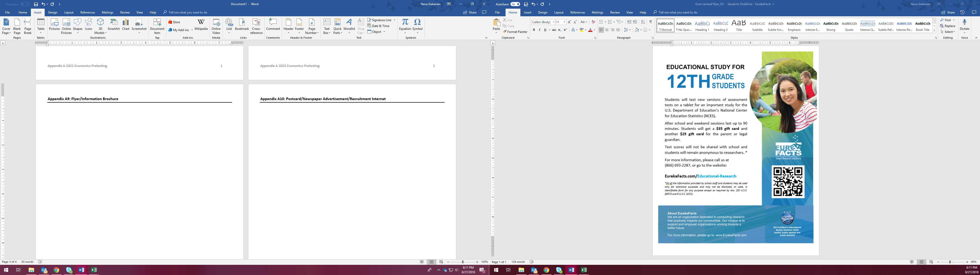Image resolution: width=980 pixels, height=275 pixels.
Task: Switch to the Design tab in Document1
Action: tap(53, 12)
